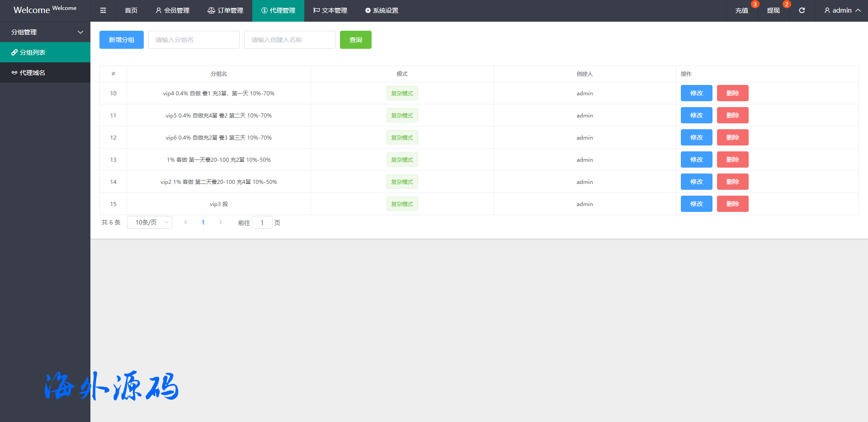
Task: Open the admin user dropdown
Action: click(x=842, y=10)
